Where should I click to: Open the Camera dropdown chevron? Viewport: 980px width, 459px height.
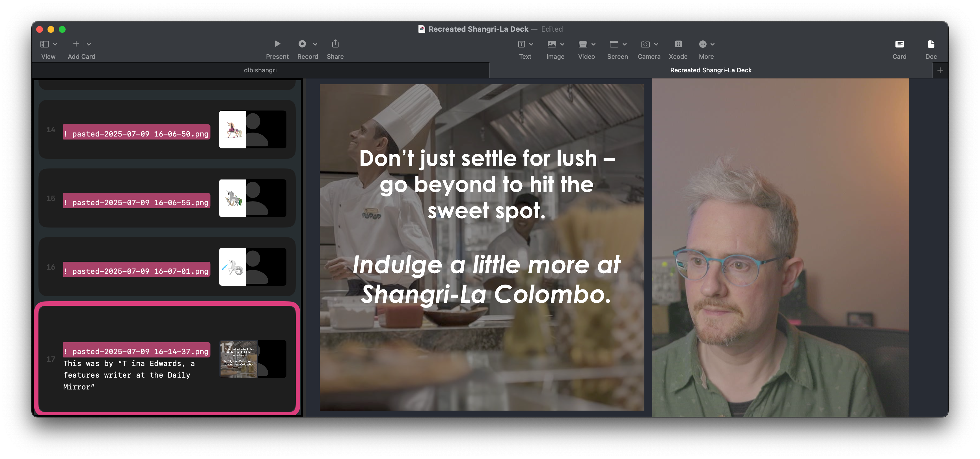(656, 44)
